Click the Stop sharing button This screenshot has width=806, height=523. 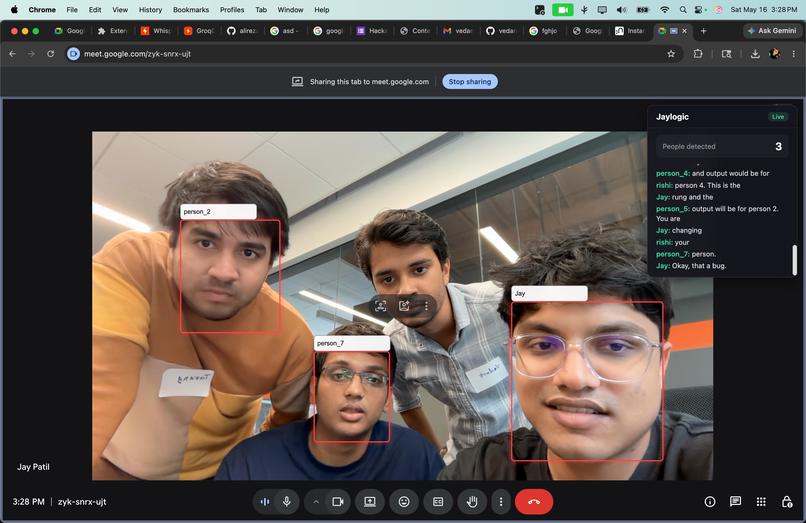pyautogui.click(x=469, y=81)
